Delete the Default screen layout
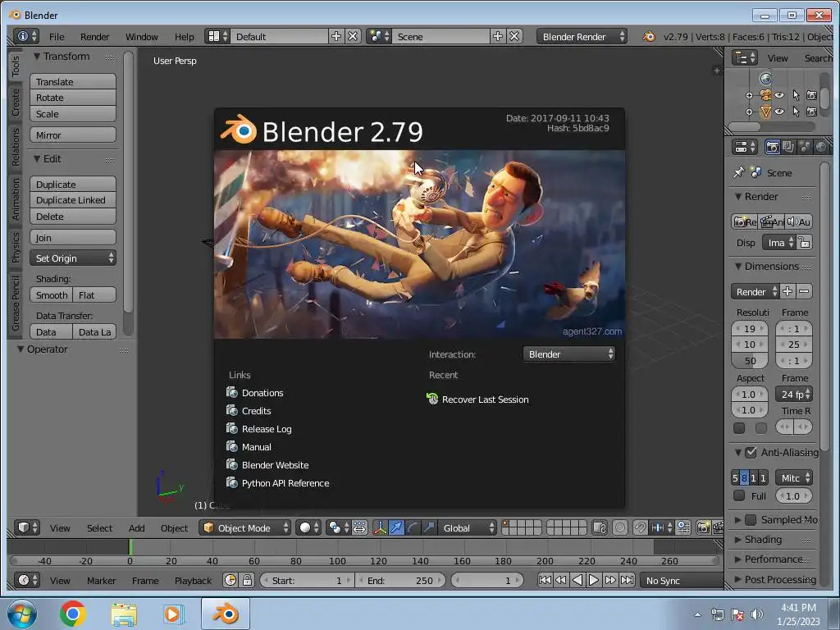Image resolution: width=840 pixels, height=630 pixels. pyautogui.click(x=353, y=36)
